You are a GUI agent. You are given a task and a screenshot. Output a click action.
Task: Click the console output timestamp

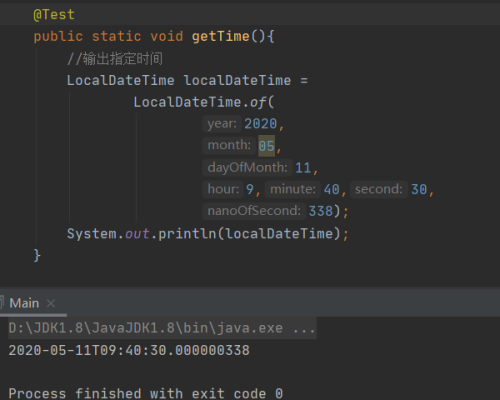click(129, 350)
